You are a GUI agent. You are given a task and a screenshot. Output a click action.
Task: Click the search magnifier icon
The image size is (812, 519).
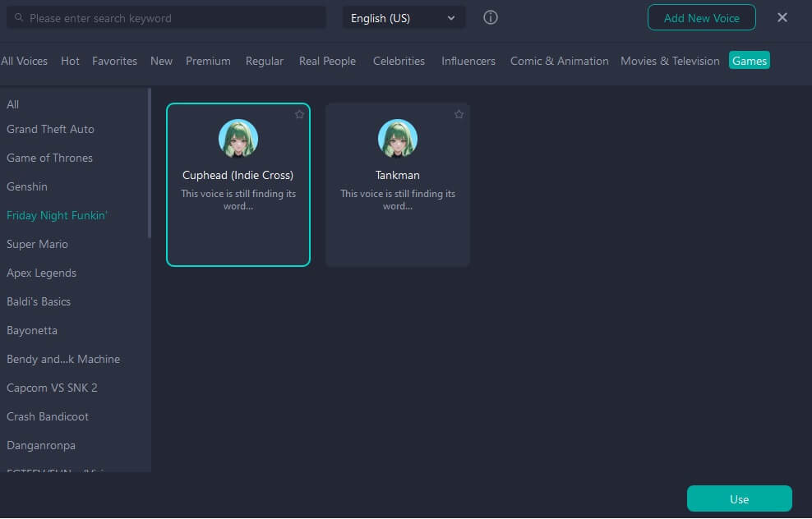[x=19, y=17]
